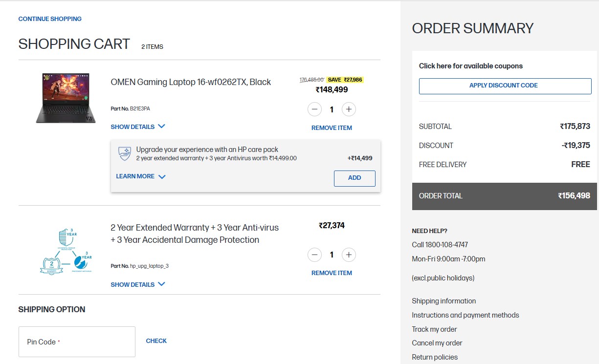Open Apply Discount Code button
The width and height of the screenshot is (599, 364).
(505, 86)
